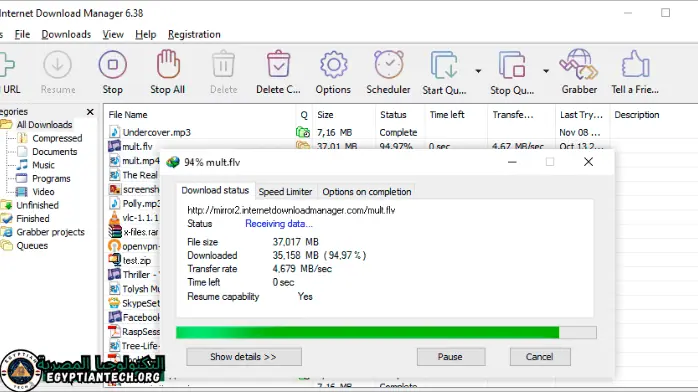Open the View menu
This screenshot has width=698, height=392.
(113, 34)
